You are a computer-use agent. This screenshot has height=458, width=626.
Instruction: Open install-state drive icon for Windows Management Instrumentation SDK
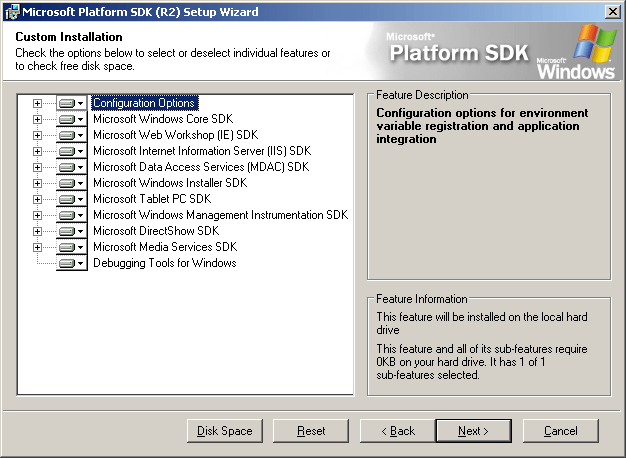pos(71,215)
